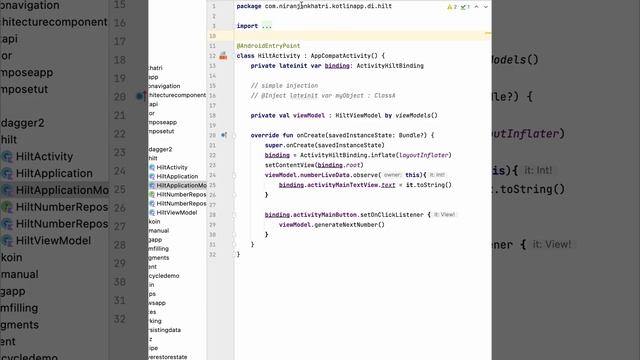Click line number 12 in the gutter

[213, 56]
